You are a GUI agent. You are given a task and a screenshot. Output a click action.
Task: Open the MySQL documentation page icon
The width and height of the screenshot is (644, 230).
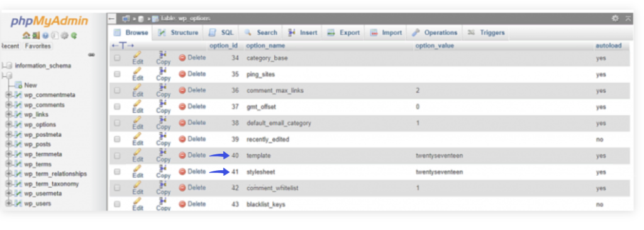pyautogui.click(x=55, y=35)
